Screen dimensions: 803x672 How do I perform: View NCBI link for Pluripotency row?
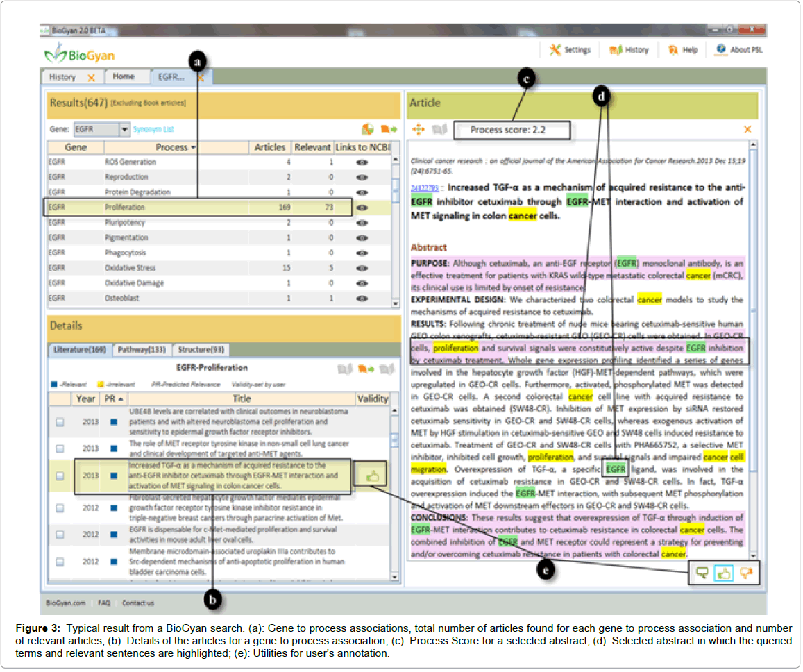tap(362, 223)
